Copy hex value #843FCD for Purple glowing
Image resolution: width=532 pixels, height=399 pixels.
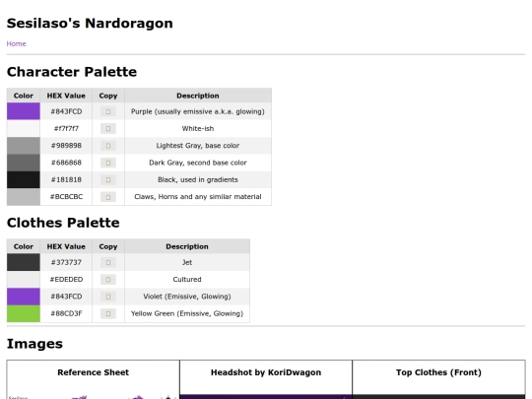coord(108,111)
